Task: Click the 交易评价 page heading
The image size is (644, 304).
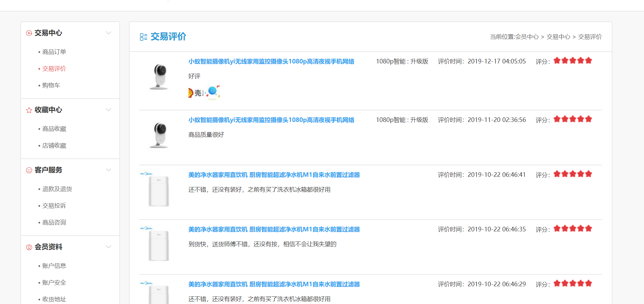Action: [168, 36]
